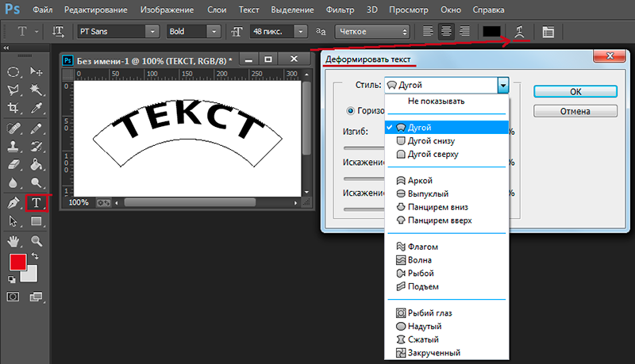The height and width of the screenshot is (364, 635).
Task: Click the Отмена button
Action: click(575, 111)
